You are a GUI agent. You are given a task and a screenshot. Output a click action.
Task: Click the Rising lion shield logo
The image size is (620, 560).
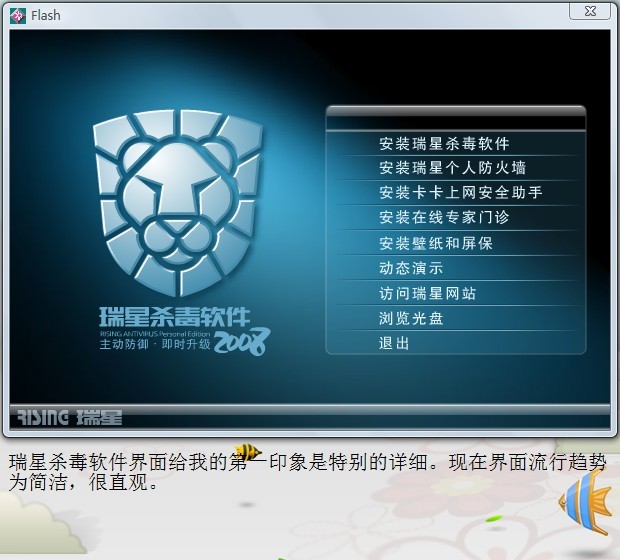pyautogui.click(x=178, y=203)
